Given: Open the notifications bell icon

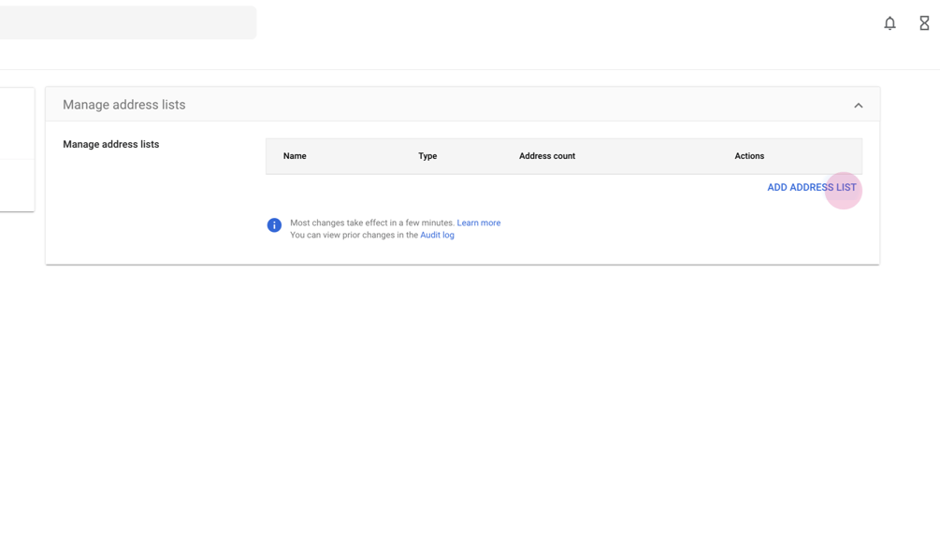Looking at the screenshot, I should coord(889,22).
